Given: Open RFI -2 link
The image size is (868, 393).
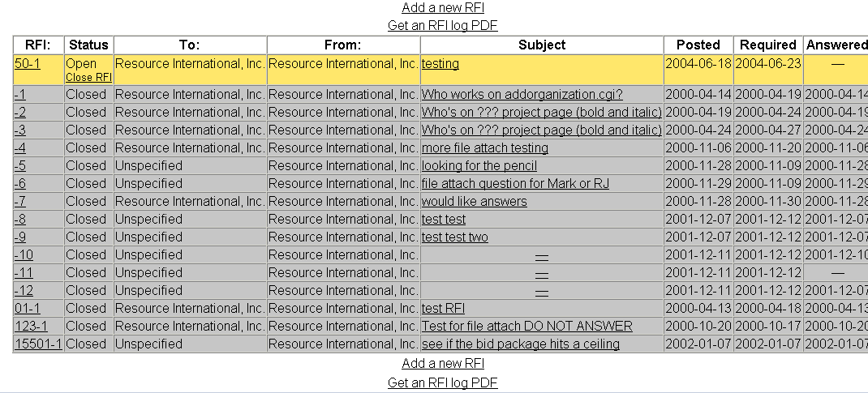Looking at the screenshot, I should pos(20,112).
